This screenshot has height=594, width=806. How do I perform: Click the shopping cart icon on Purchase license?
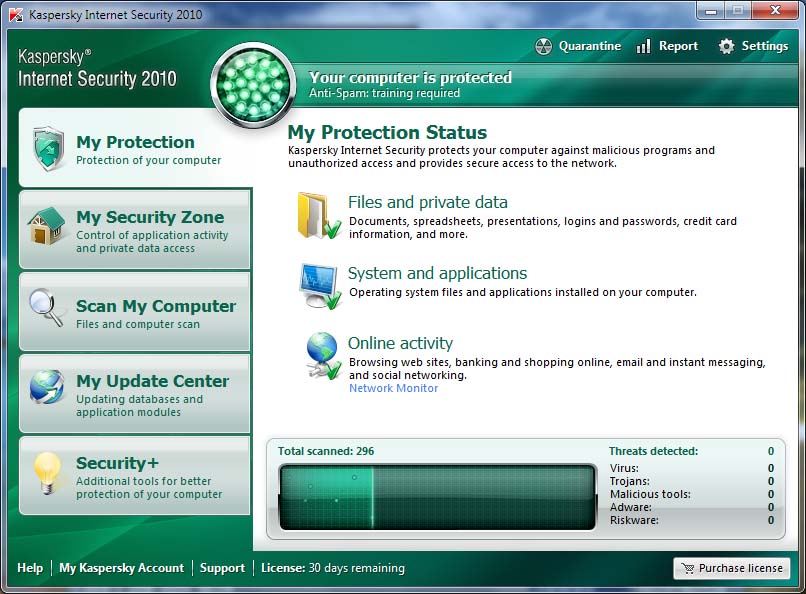(687, 568)
